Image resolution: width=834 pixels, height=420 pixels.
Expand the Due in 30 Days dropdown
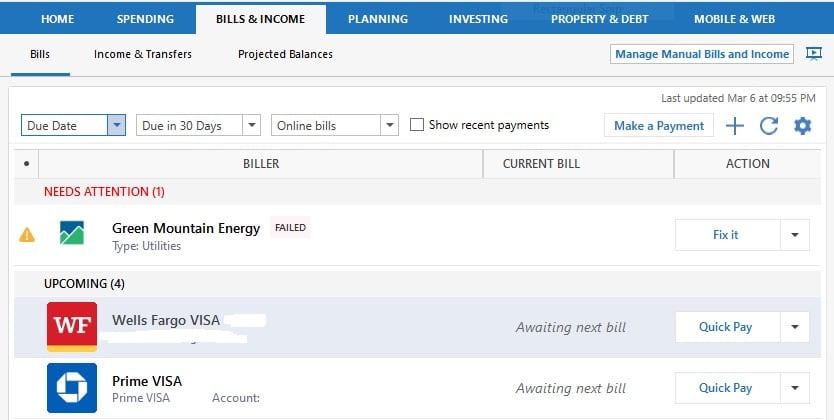click(x=251, y=126)
